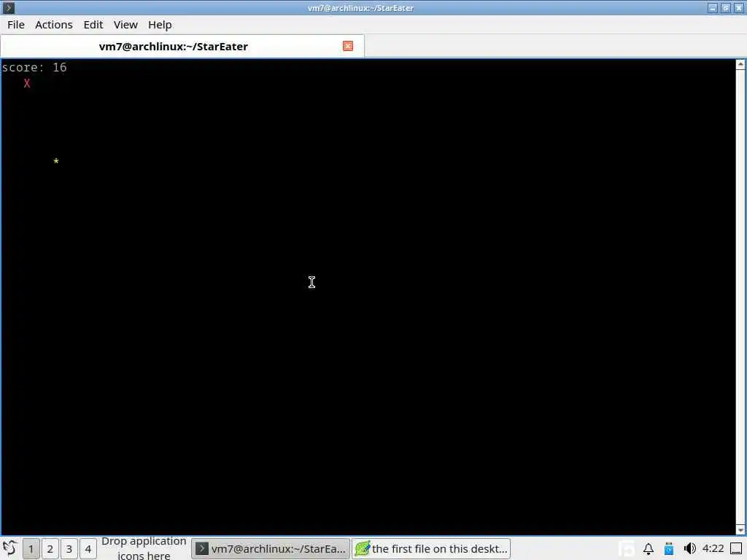Click the scrollbar down arrow

point(740,530)
